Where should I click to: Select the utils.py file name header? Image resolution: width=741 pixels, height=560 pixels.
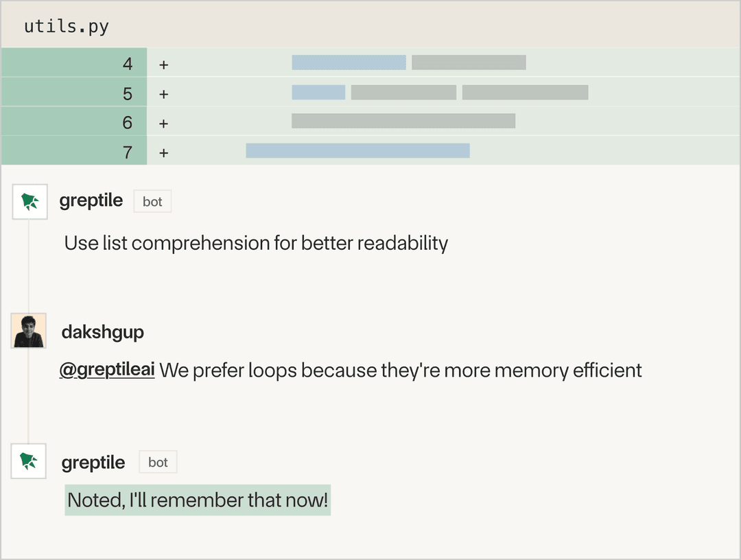pos(67,27)
